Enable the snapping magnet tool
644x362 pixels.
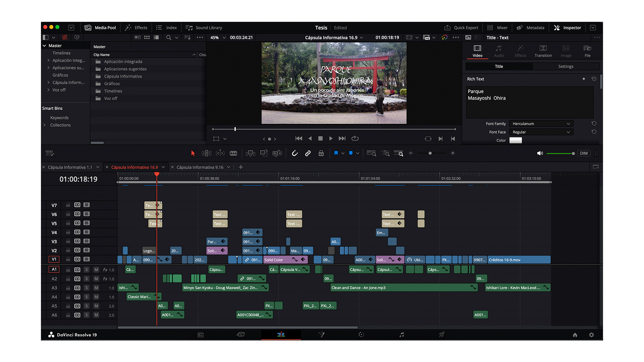point(294,153)
